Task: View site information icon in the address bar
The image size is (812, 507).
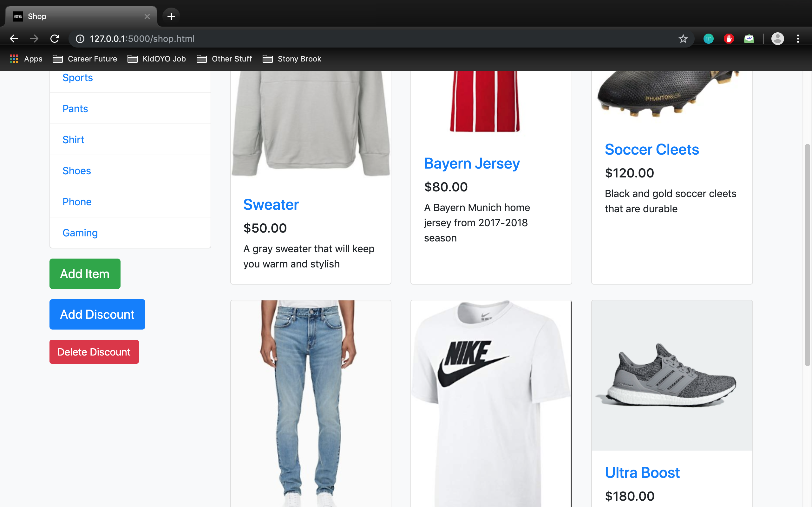Action: 80,39
